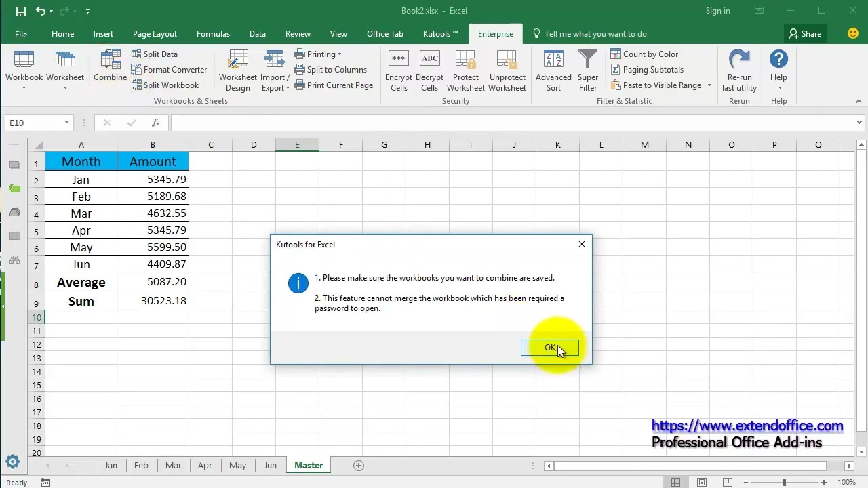
Task: Open the Format Converter tool
Action: coord(170,70)
